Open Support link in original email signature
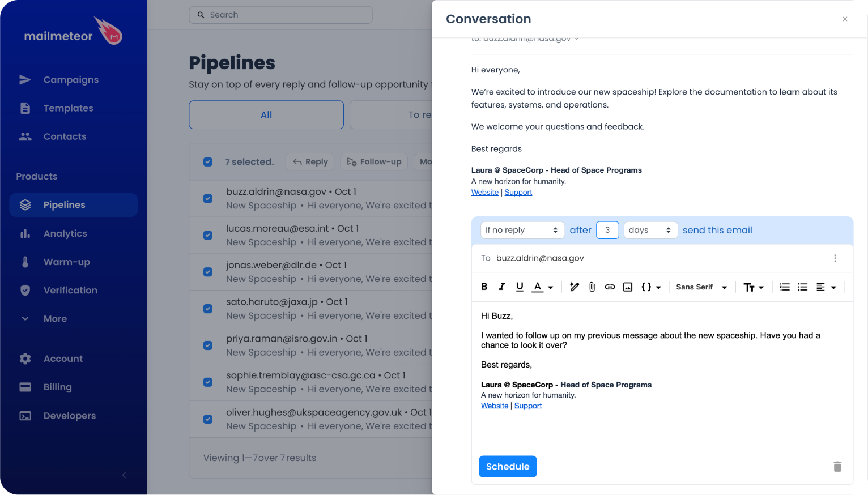Image resolution: width=868 pixels, height=495 pixels. [518, 193]
